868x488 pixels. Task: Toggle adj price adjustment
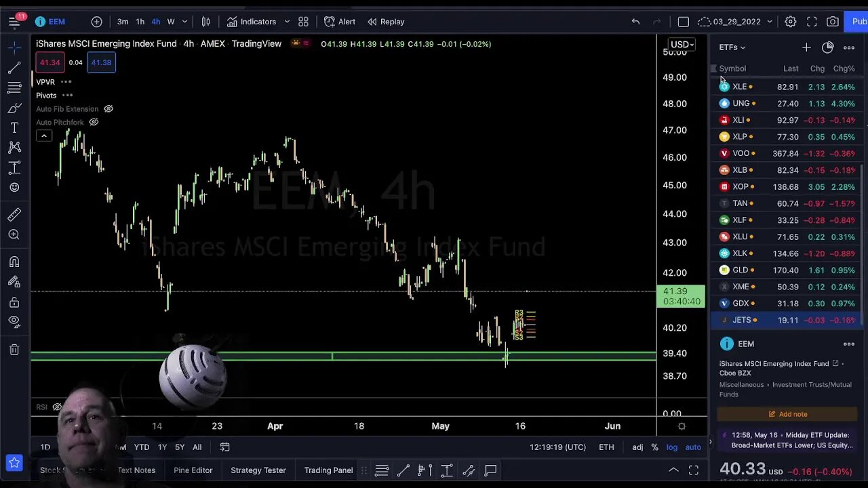(637, 447)
